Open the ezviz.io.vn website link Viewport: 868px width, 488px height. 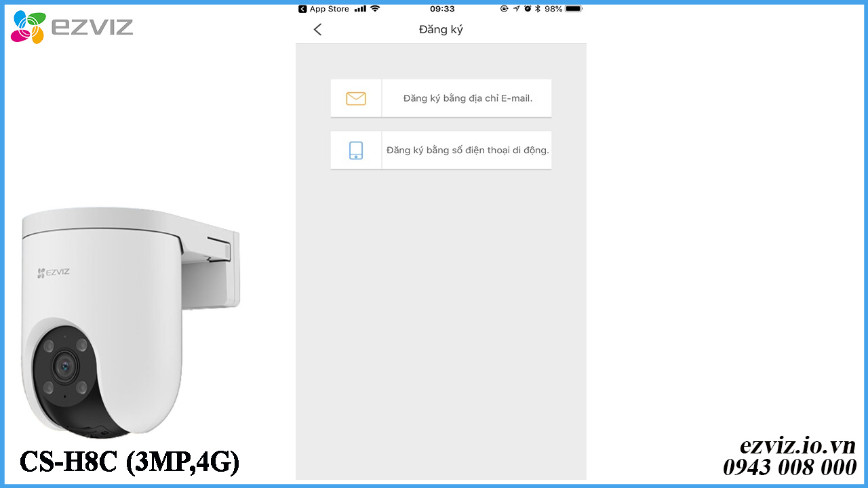pyautogui.click(x=797, y=445)
